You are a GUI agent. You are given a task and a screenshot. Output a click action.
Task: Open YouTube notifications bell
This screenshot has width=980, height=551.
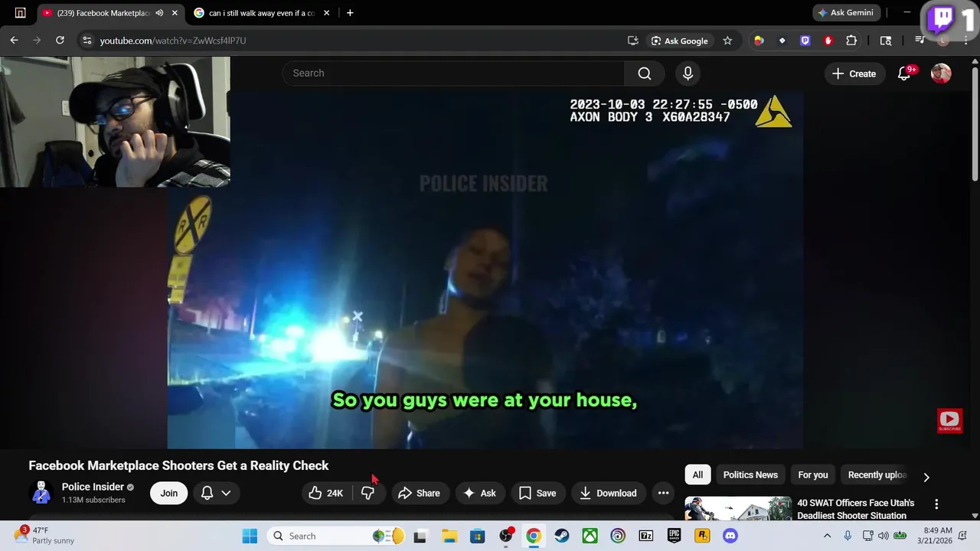click(904, 73)
